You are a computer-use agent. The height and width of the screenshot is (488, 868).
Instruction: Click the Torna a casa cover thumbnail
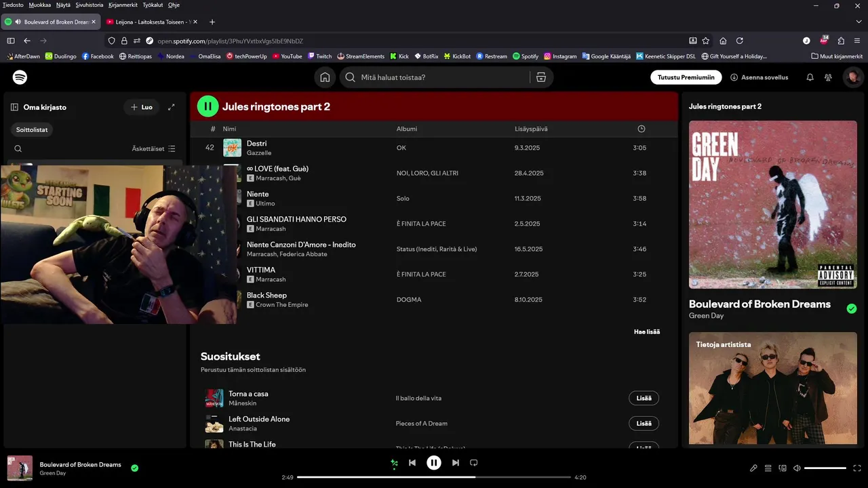click(214, 398)
